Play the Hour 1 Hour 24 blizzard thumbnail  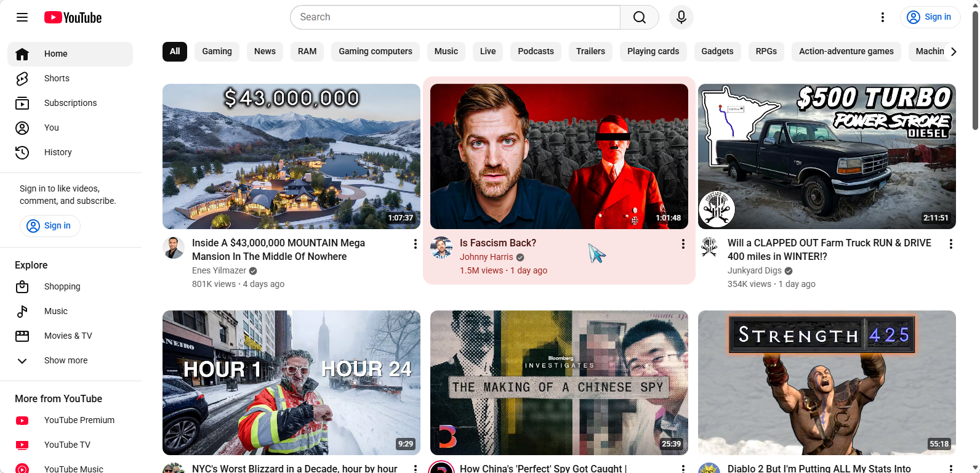[291, 383]
